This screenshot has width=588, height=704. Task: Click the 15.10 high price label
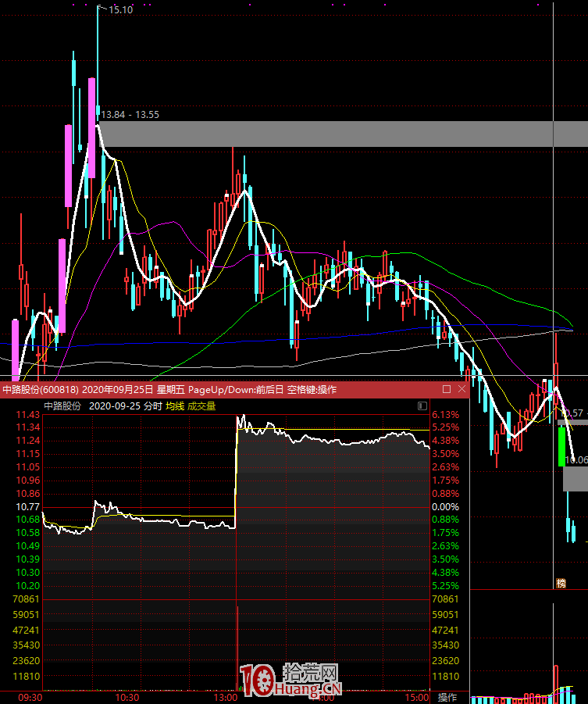(x=120, y=10)
